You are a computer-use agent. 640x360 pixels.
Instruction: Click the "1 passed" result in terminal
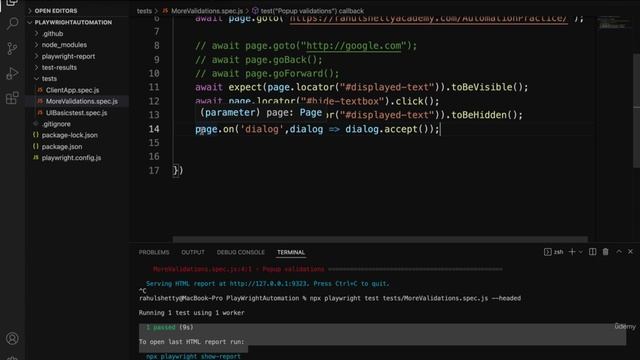[x=161, y=327]
